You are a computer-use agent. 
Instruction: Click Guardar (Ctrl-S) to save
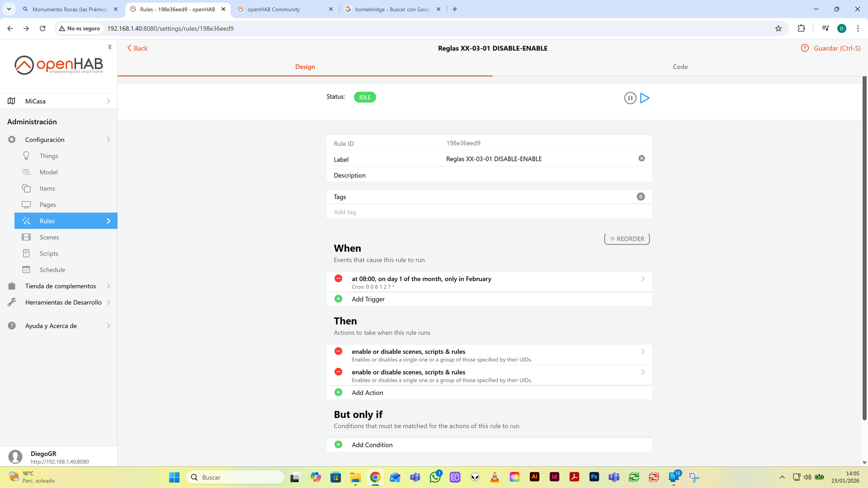tap(837, 48)
